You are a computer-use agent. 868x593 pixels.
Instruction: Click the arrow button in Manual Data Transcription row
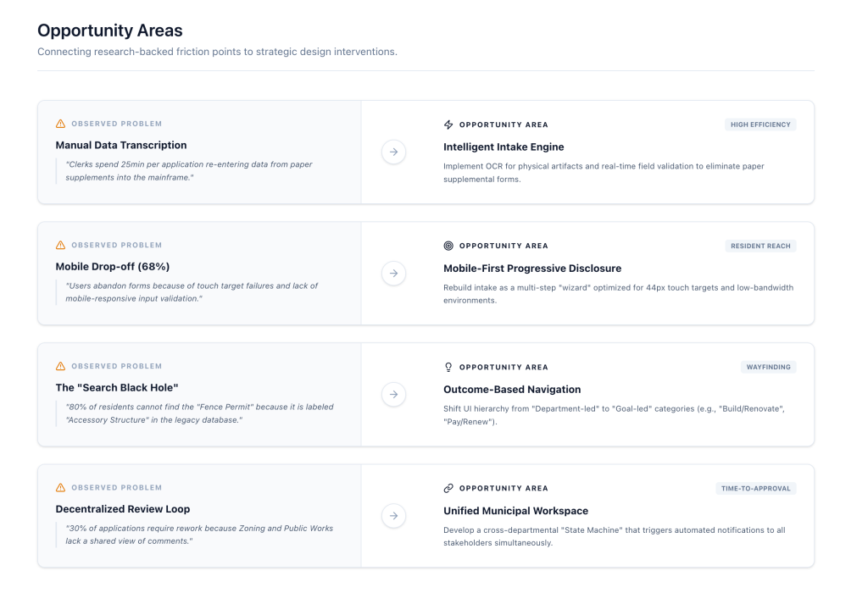click(393, 152)
